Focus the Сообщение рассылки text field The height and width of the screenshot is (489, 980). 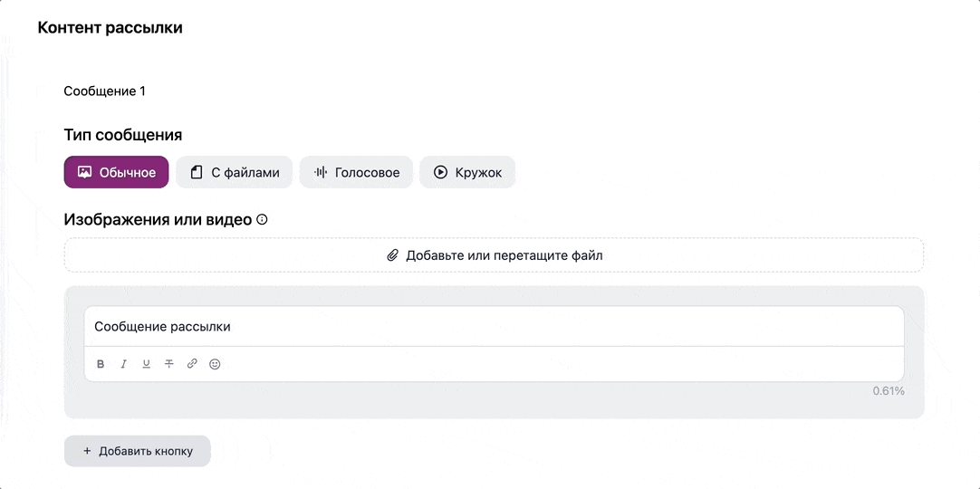click(x=494, y=327)
